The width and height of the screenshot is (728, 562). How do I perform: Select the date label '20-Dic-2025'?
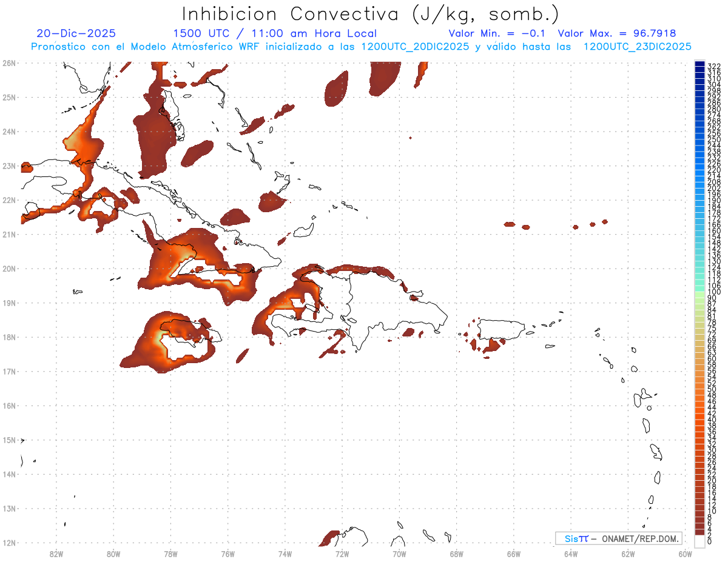click(x=76, y=33)
